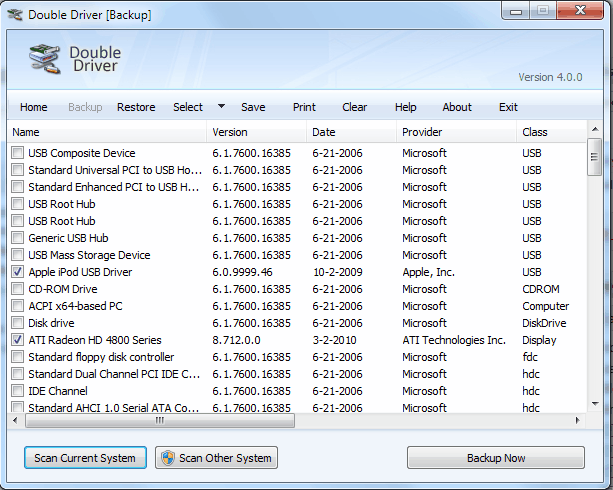Click the date 10-2-2009 cell
Screen dimensions: 613x490
338,272
